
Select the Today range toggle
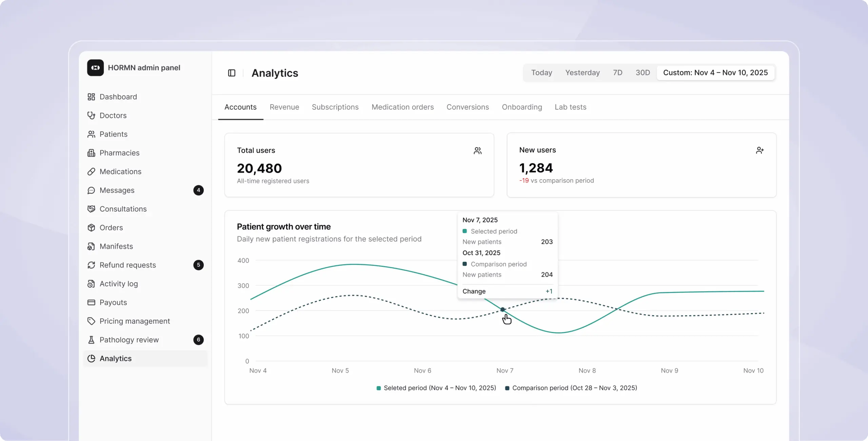tap(541, 72)
